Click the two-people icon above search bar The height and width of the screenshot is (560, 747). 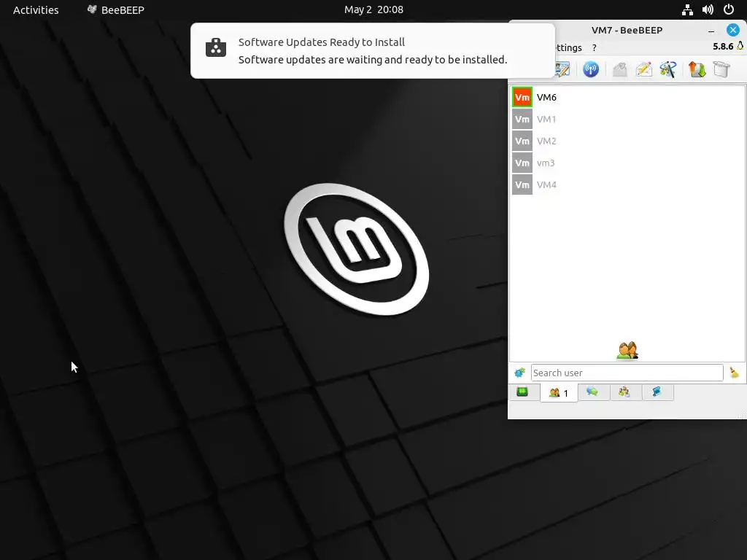(627, 351)
